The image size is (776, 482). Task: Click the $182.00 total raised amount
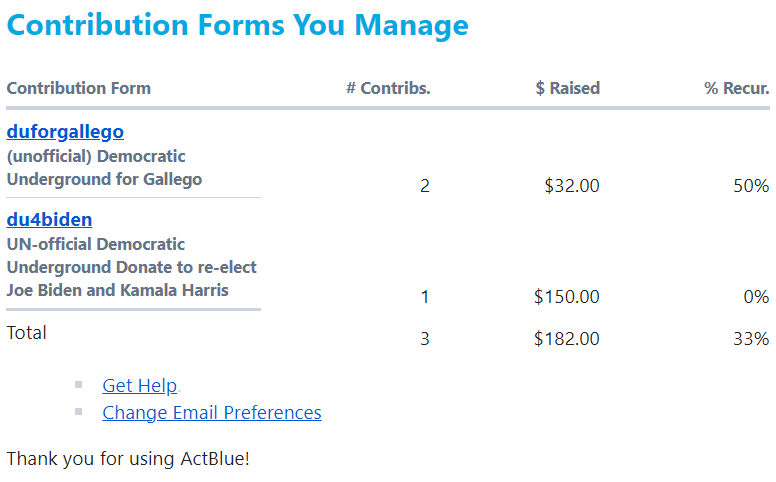click(566, 339)
